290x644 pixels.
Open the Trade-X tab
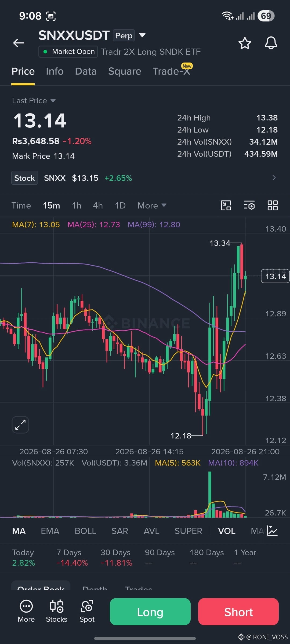pyautogui.click(x=171, y=71)
